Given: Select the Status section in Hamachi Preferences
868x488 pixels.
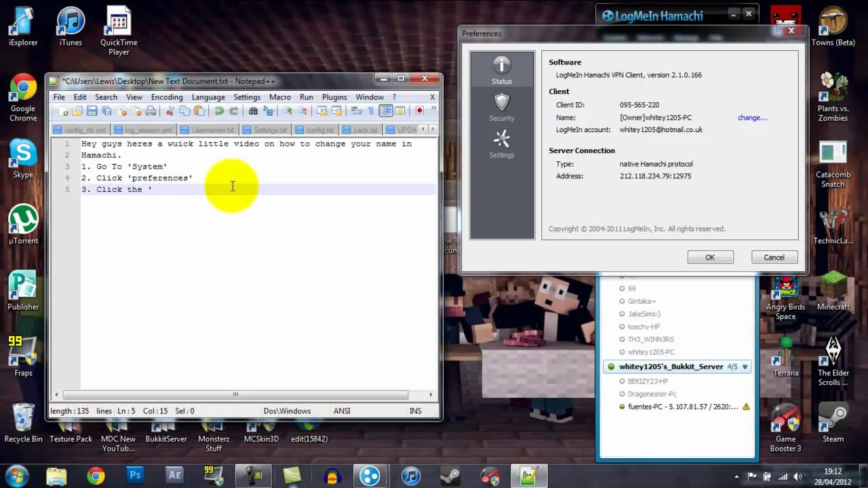Looking at the screenshot, I should [x=502, y=71].
